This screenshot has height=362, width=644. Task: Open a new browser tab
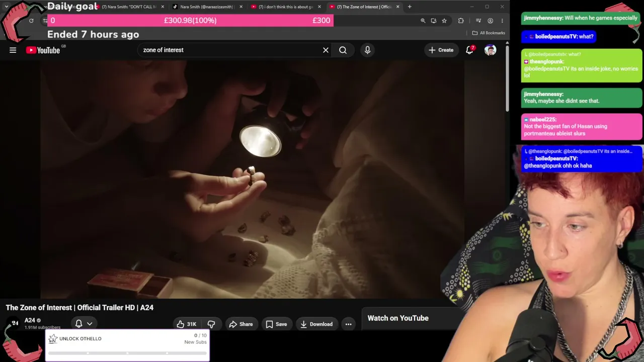click(410, 7)
